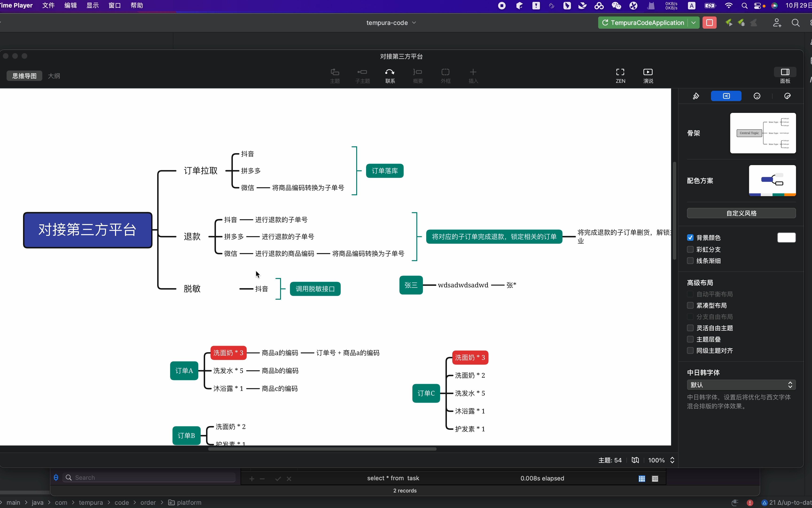Screen dimensions: 812x508
Task: Select the blue map-style panel tab
Action: [x=726, y=96]
